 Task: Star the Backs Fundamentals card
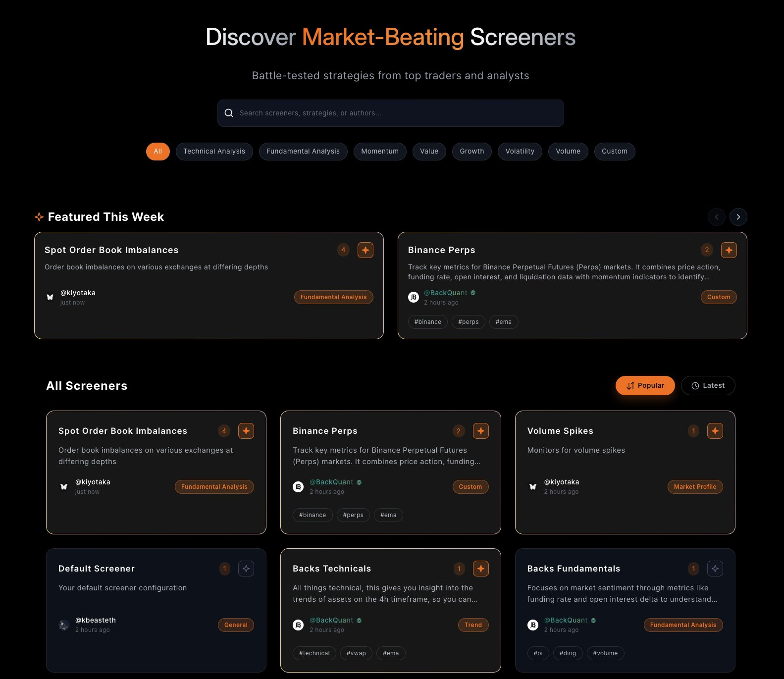click(715, 569)
